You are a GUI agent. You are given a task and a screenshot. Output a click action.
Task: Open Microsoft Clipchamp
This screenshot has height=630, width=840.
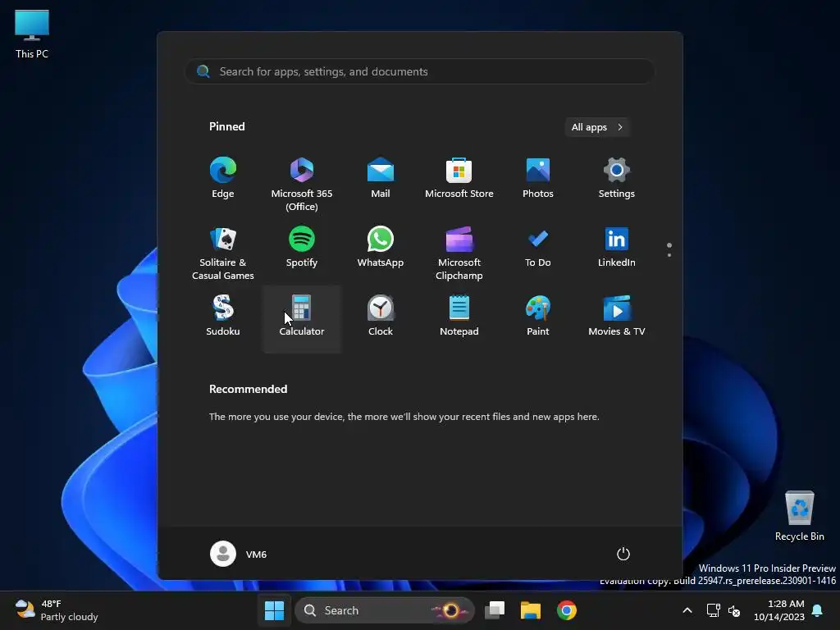click(459, 252)
